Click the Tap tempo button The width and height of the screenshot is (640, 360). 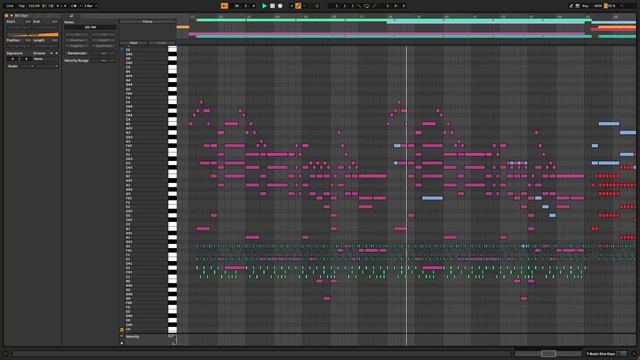pos(22,6)
